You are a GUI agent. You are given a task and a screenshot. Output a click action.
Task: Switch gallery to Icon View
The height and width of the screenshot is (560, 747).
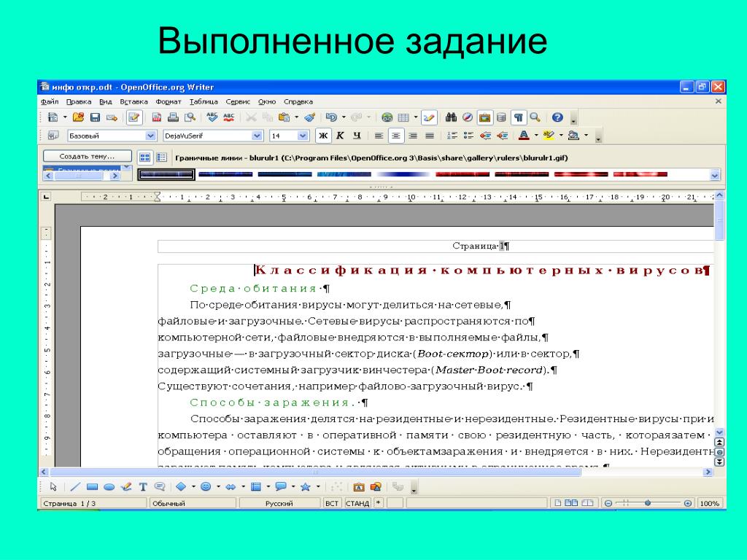coord(145,157)
